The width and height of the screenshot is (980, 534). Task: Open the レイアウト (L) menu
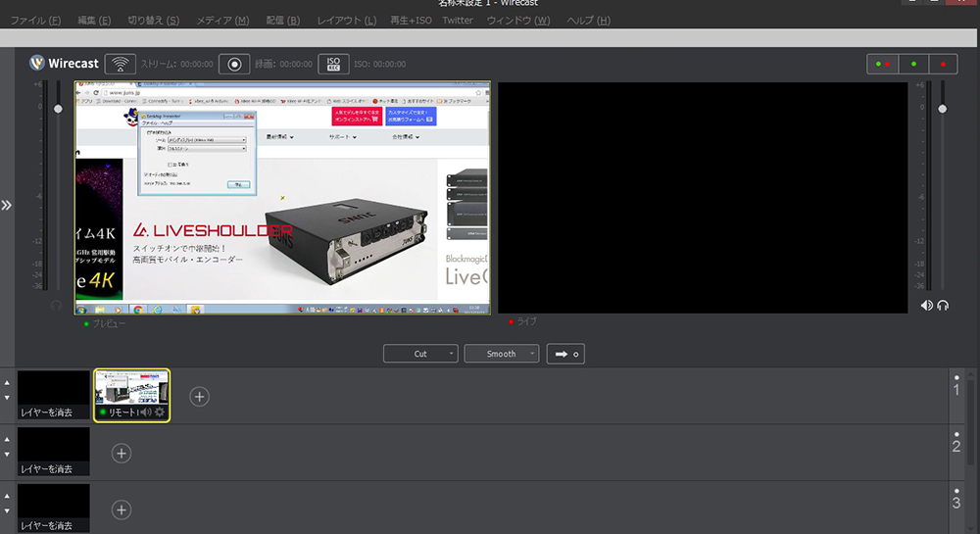[x=347, y=20]
